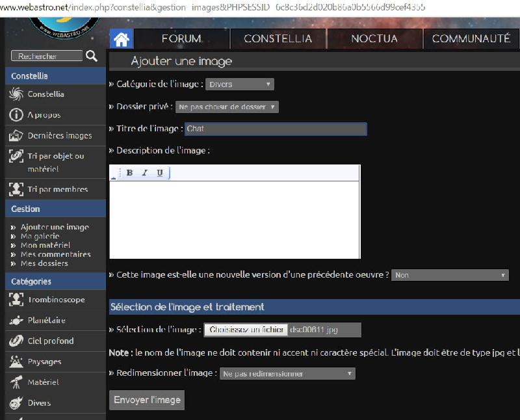
Task: Click the Tri par objet icon
Action: (16, 156)
